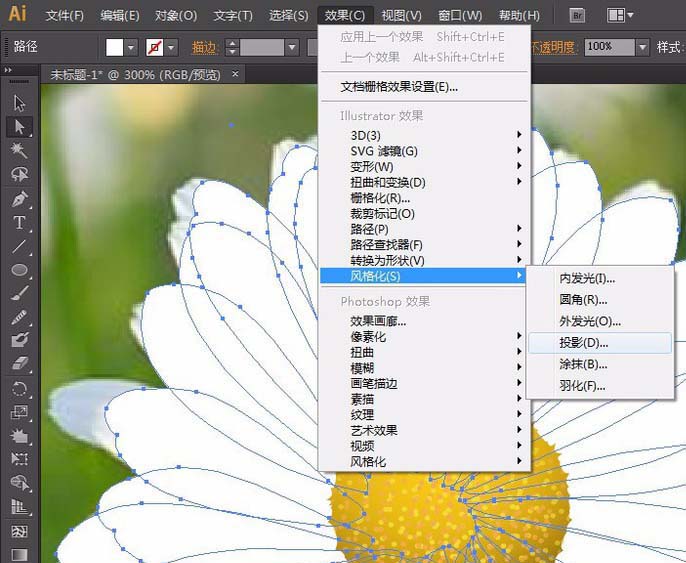
Task: Open the 文字(T) menu
Action: [233, 16]
